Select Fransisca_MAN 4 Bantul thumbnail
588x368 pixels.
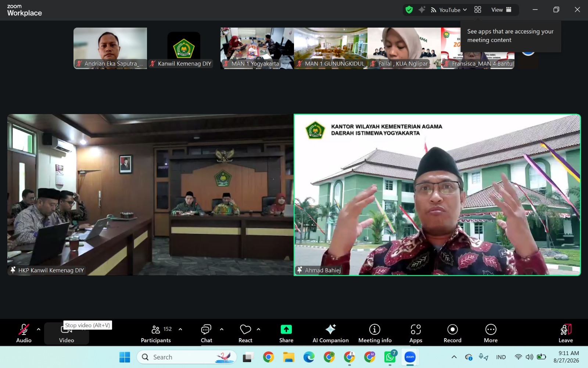pyautogui.click(x=478, y=48)
